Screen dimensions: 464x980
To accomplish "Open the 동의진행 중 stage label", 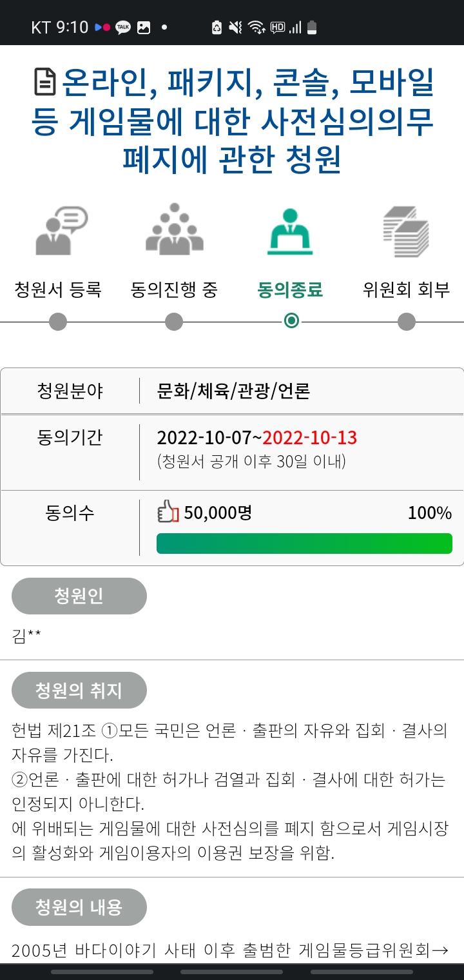I will pos(174,290).
